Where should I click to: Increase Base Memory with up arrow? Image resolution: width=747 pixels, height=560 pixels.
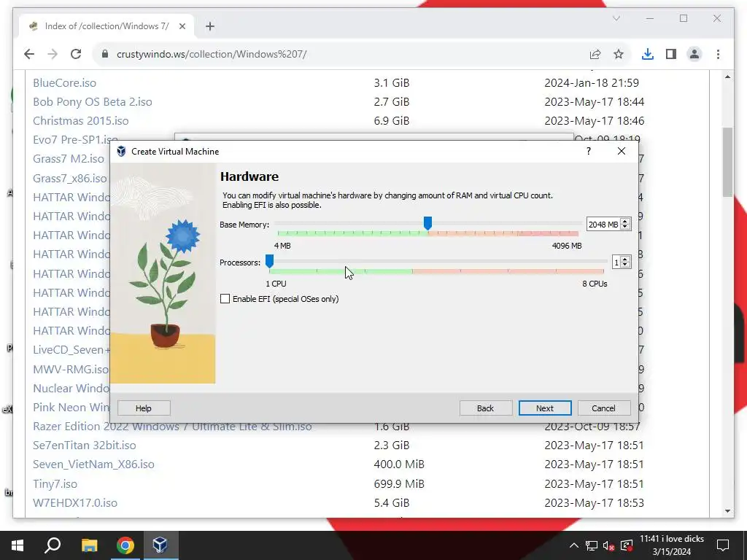pyautogui.click(x=625, y=222)
